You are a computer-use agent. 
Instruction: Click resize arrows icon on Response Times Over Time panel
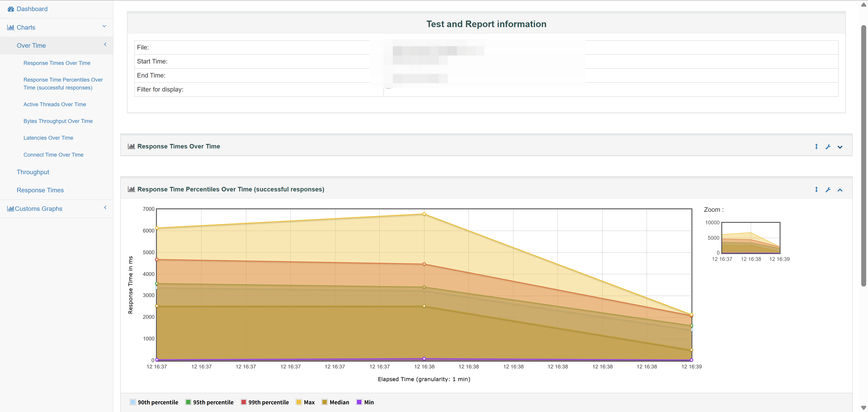(816, 146)
